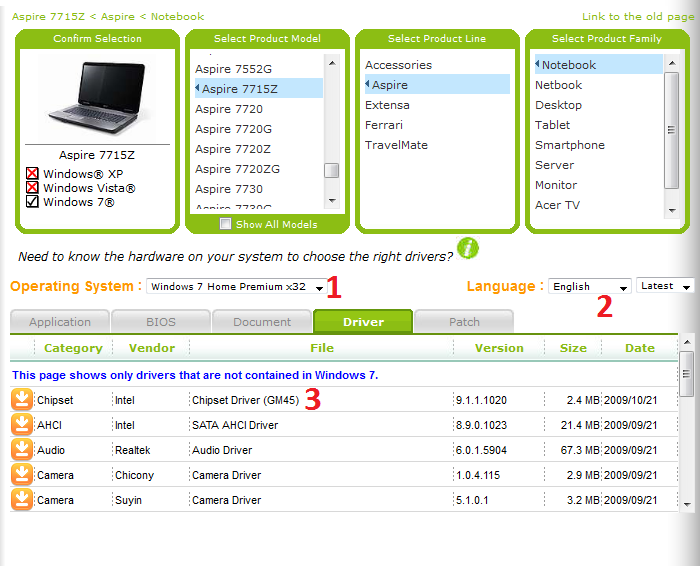This screenshot has width=700, height=566.
Task: Click the model list scroll down arrow
Action: click(332, 201)
